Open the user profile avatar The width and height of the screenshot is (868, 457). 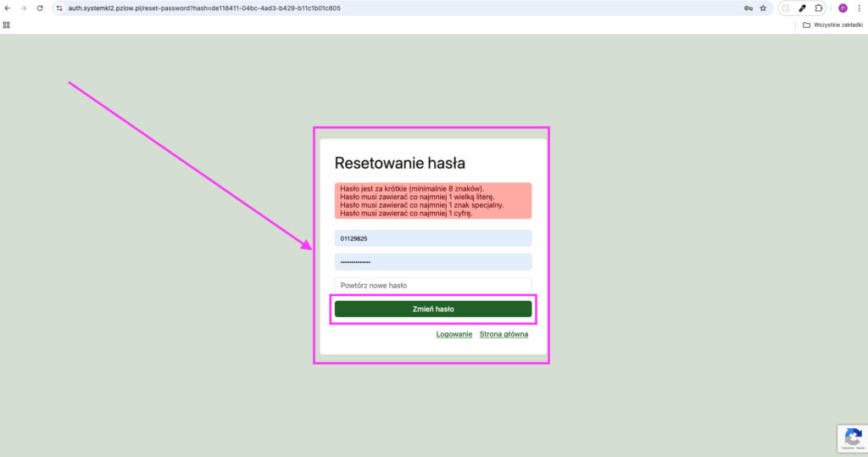point(843,8)
